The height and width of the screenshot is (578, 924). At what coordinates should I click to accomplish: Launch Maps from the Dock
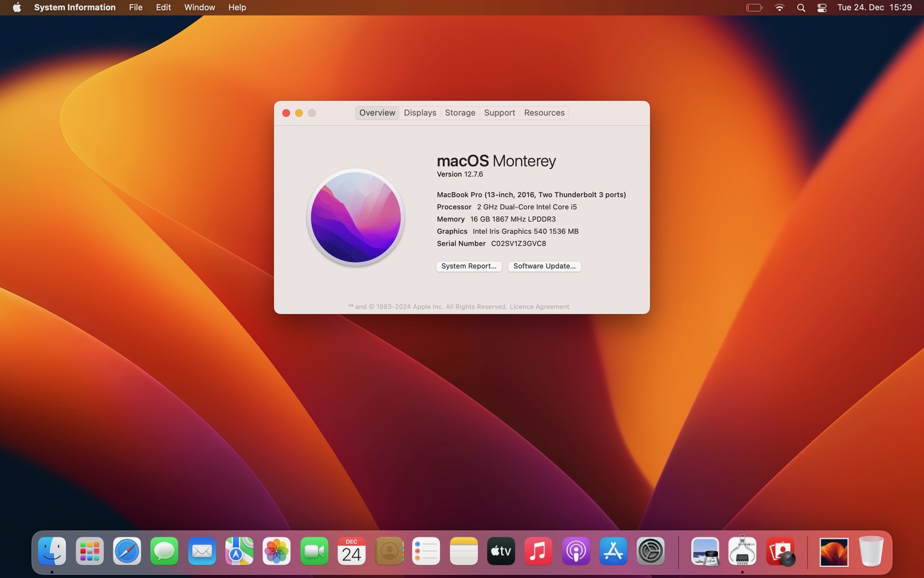click(239, 552)
